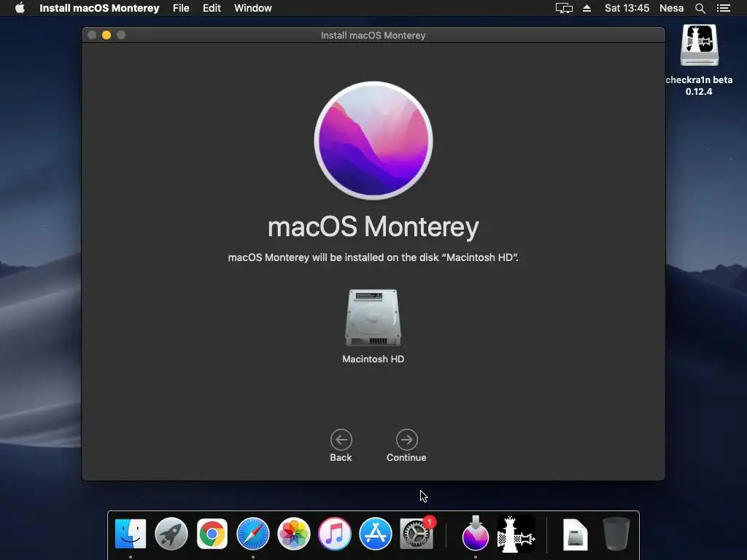Open the Install macOS Monterey app menu
The height and width of the screenshot is (560, 747).
point(99,8)
